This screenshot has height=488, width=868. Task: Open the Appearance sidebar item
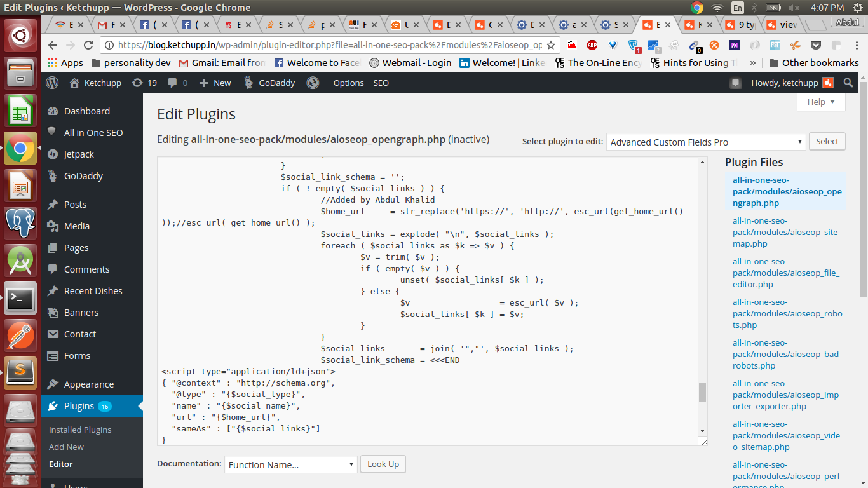click(89, 384)
